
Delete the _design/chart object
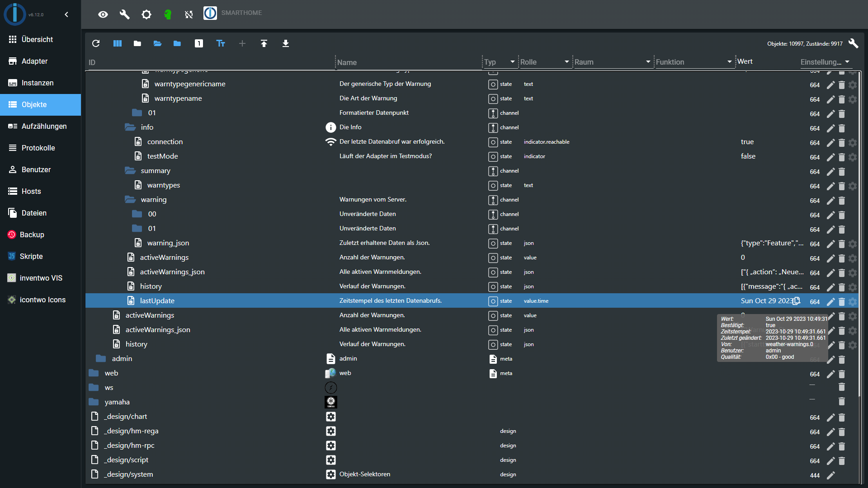click(x=842, y=417)
